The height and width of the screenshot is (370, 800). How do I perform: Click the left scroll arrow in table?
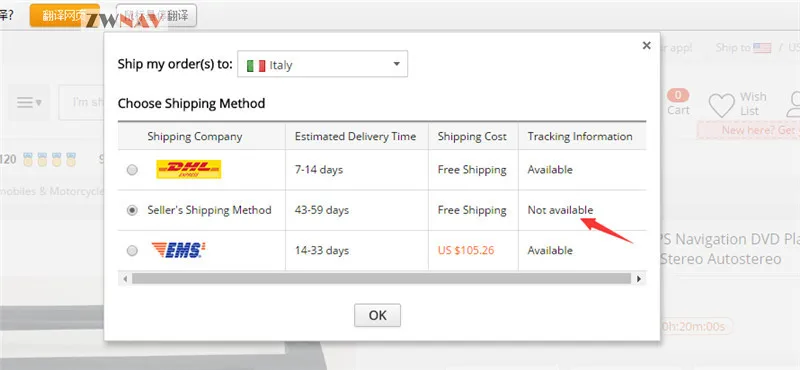pos(125,279)
